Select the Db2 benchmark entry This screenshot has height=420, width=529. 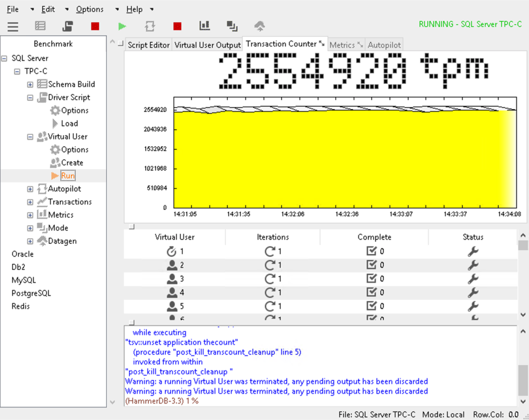pyautogui.click(x=18, y=267)
